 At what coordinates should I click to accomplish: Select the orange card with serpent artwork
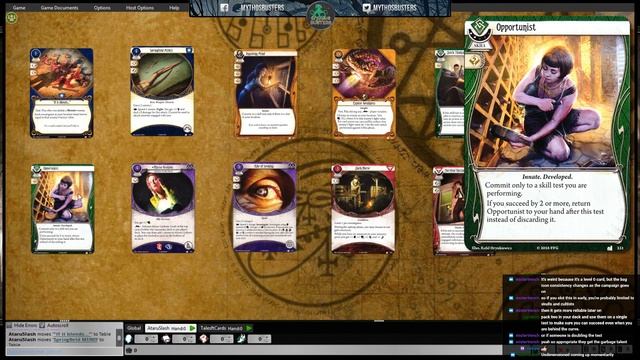click(x=364, y=93)
